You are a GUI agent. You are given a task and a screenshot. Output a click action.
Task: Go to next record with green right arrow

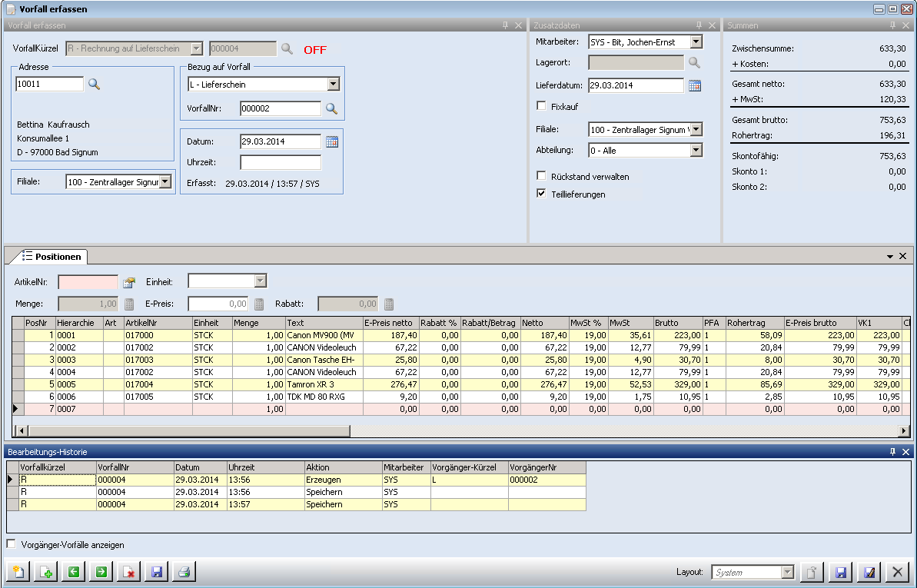point(101,572)
